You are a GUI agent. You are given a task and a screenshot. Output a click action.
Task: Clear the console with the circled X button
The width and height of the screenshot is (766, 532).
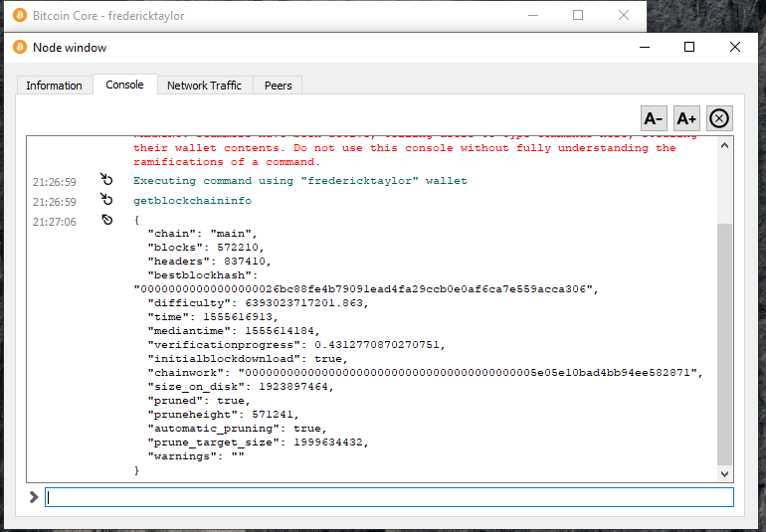point(719,118)
